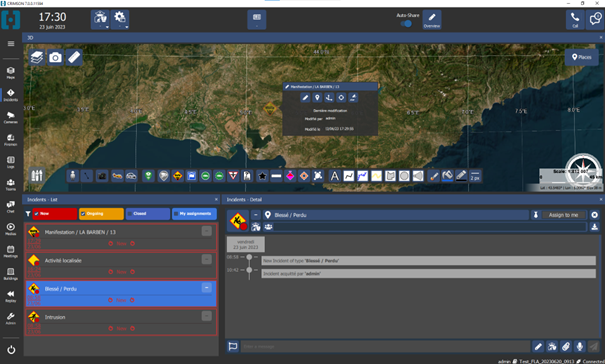Viewport: 605px width, 364px height.
Task: Select the black star symbol in map toolbar
Action: (262, 176)
